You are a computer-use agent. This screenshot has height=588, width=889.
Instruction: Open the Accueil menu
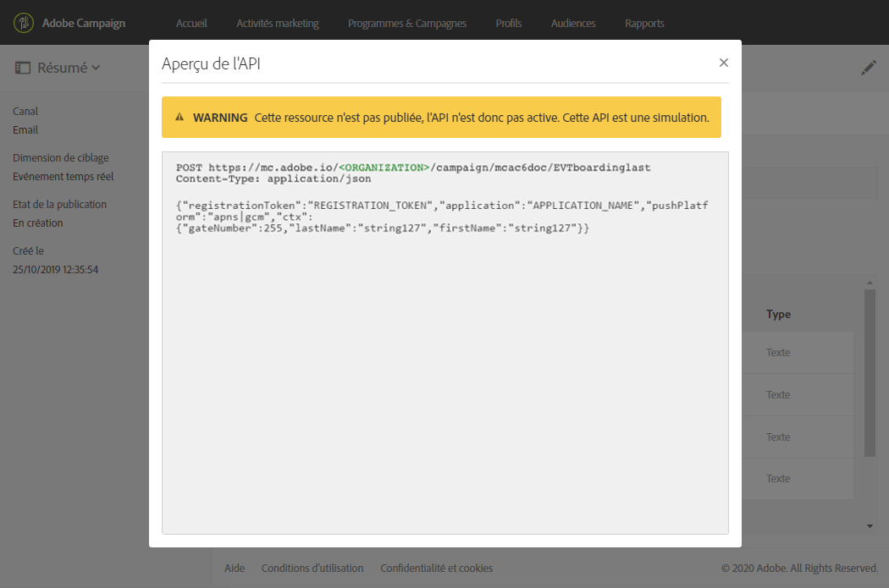[191, 23]
